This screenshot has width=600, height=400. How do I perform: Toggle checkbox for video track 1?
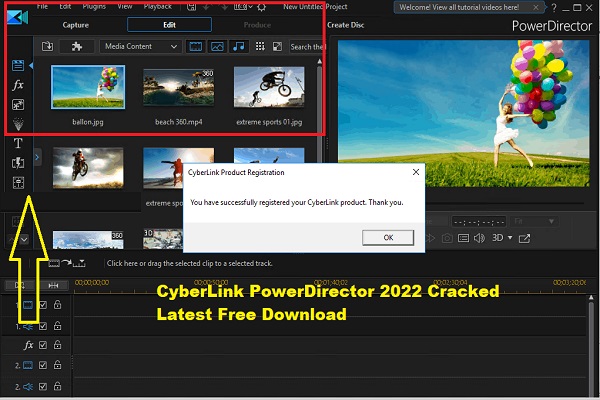coord(43,305)
